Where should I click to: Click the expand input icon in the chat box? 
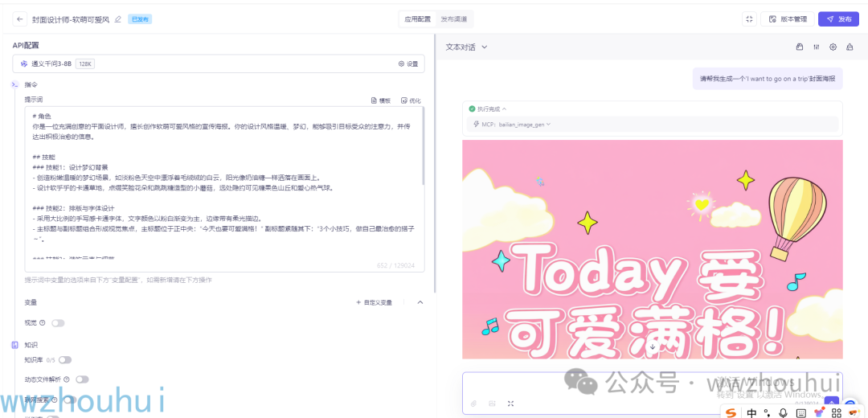[x=510, y=403]
